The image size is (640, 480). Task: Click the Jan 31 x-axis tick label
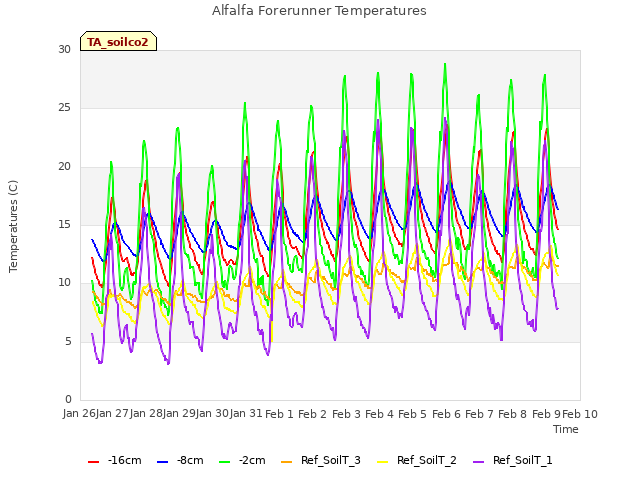246,414
